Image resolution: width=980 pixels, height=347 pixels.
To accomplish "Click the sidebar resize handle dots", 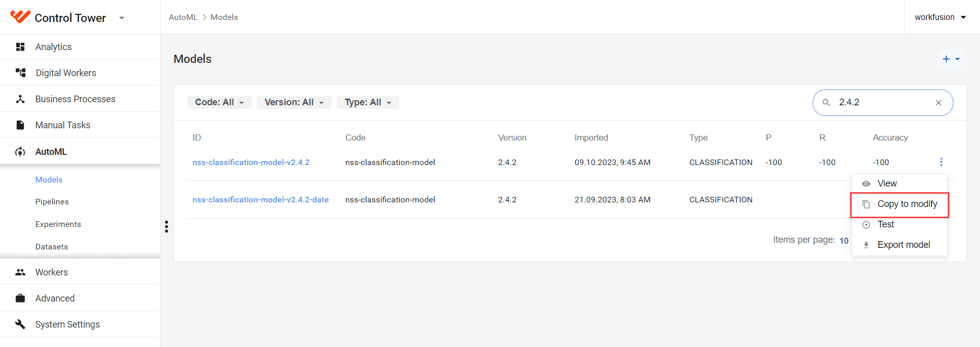I will tap(166, 226).
